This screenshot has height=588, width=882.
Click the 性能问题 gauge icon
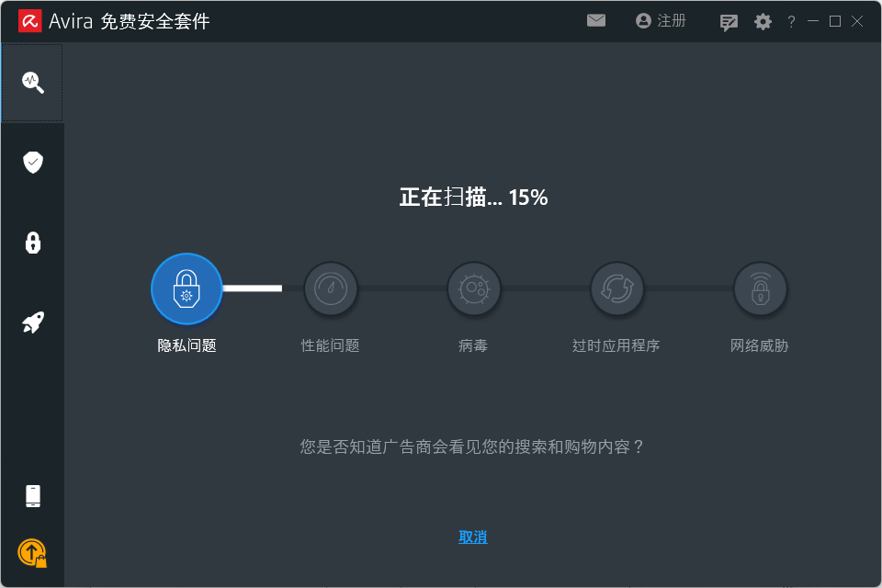331,288
